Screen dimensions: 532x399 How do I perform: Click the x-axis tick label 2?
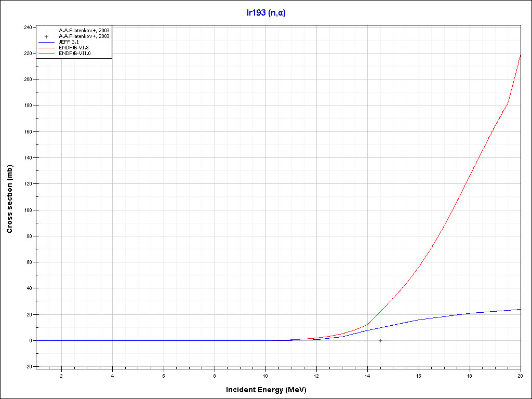pos(61,376)
